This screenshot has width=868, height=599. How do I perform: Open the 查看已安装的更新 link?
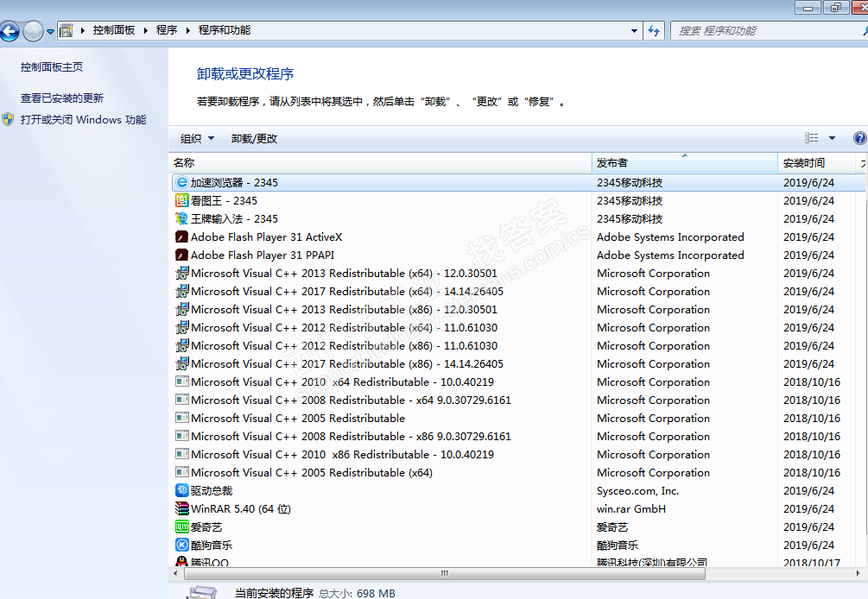point(62,98)
